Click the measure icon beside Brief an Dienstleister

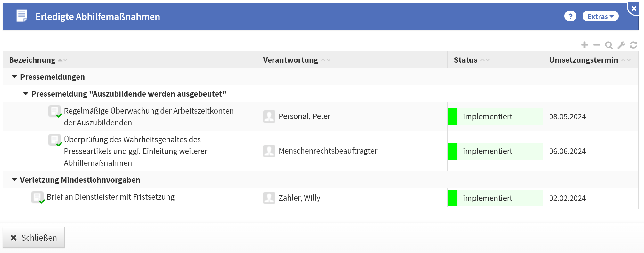point(37,197)
